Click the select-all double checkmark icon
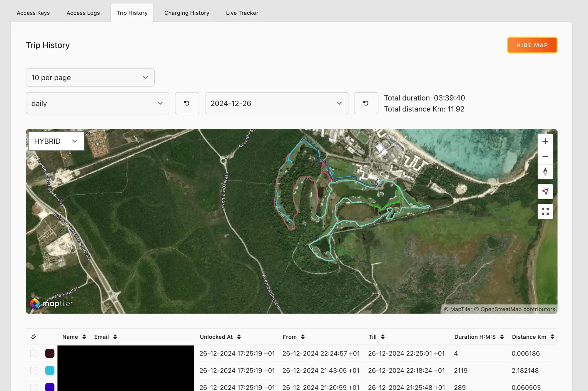Viewport: 588px width, 391px height. (x=34, y=337)
